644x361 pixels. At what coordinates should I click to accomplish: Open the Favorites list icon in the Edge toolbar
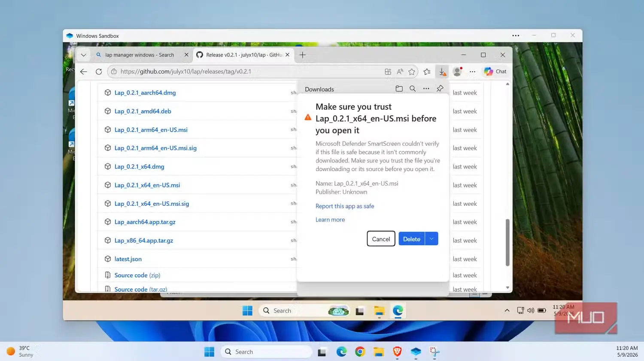[427, 72]
